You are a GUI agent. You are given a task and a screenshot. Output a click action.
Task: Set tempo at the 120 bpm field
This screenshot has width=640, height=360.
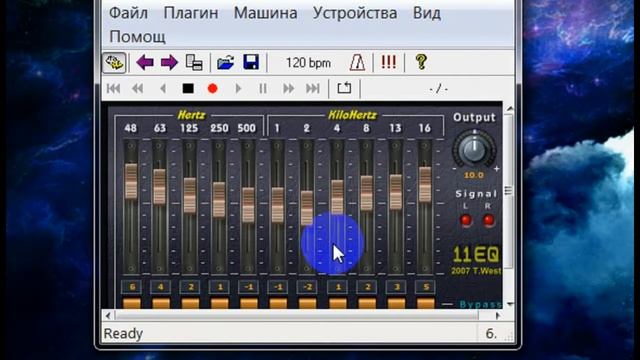point(308,63)
